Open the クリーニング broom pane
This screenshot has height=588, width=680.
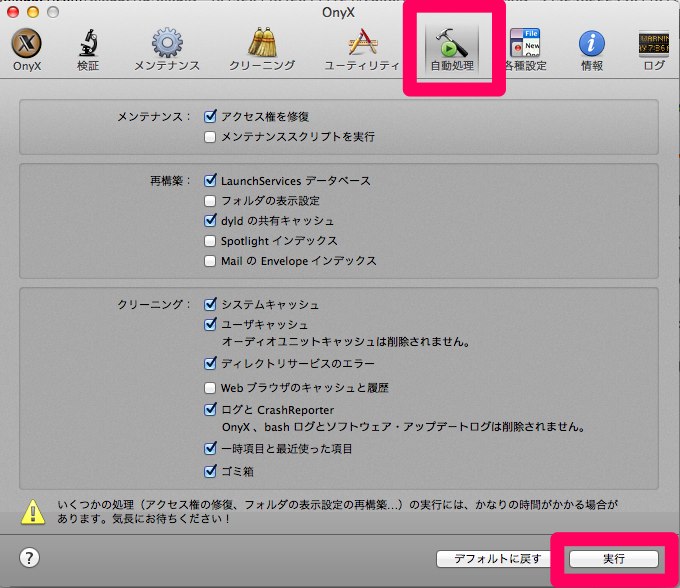click(262, 49)
